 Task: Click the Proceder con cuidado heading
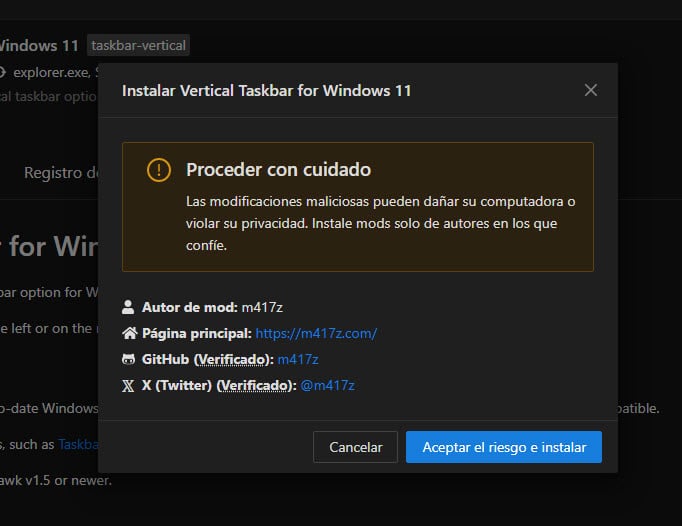278,170
